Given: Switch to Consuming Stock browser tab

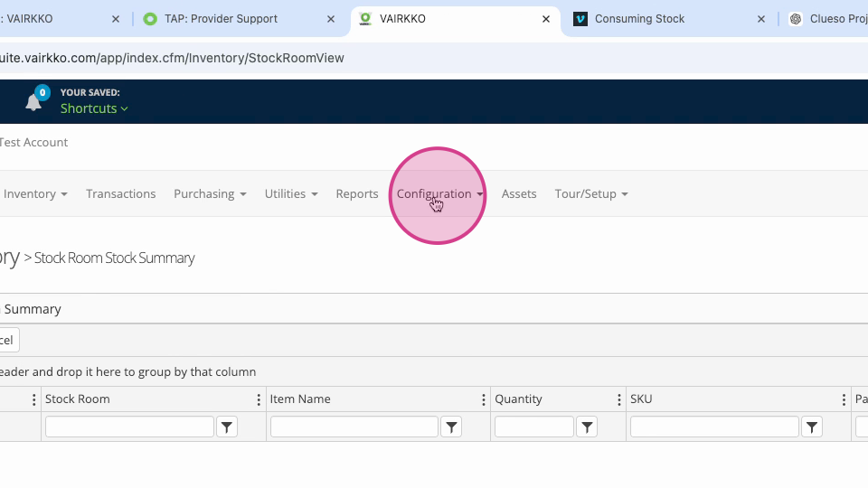Looking at the screenshot, I should tap(639, 19).
